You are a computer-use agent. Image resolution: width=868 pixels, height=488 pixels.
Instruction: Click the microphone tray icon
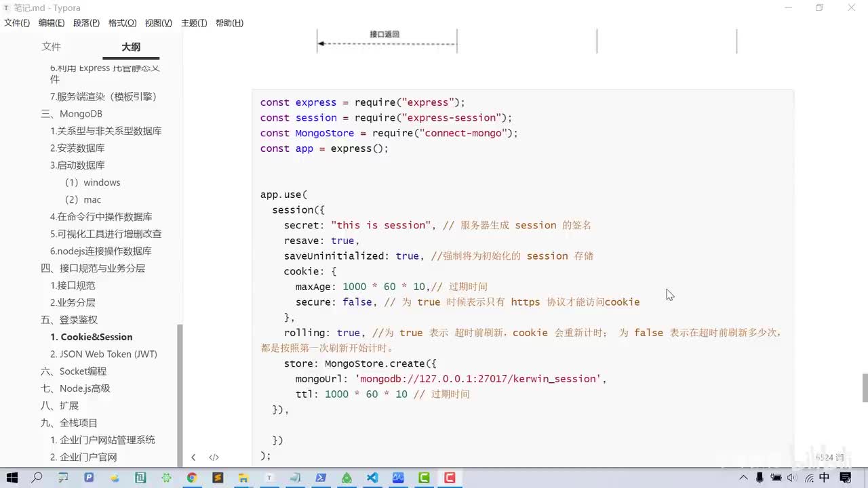coord(760,478)
